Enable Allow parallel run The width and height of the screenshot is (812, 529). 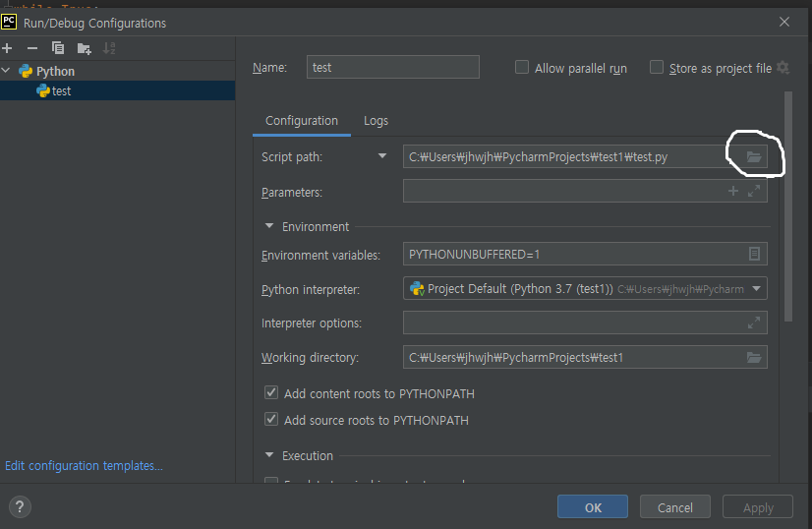click(x=522, y=68)
